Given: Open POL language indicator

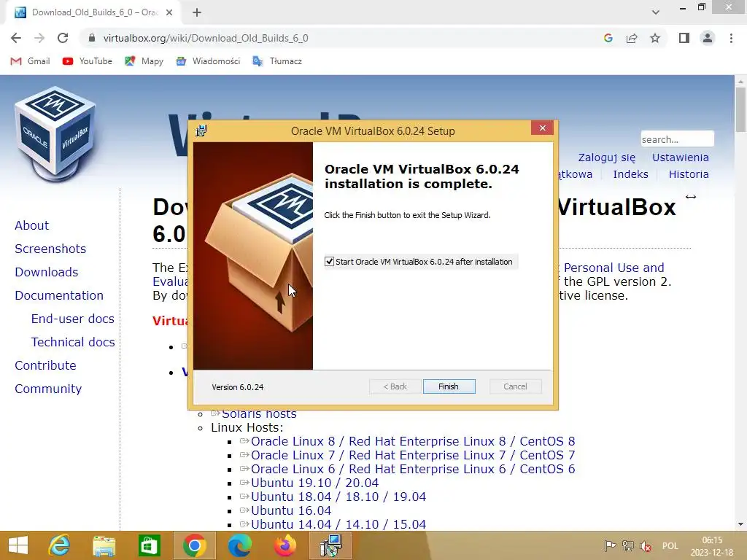Looking at the screenshot, I should coord(670,546).
